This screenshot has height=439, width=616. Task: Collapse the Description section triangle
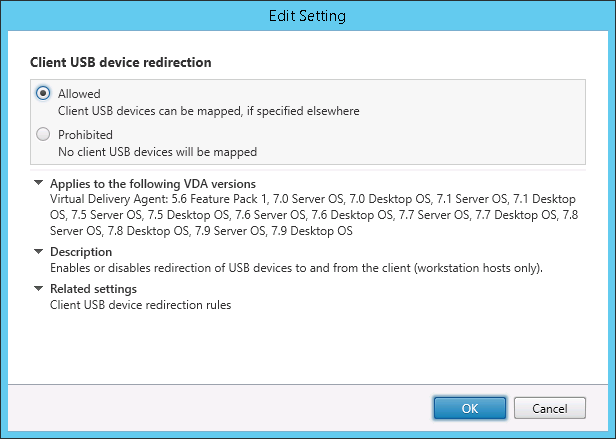coord(38,251)
